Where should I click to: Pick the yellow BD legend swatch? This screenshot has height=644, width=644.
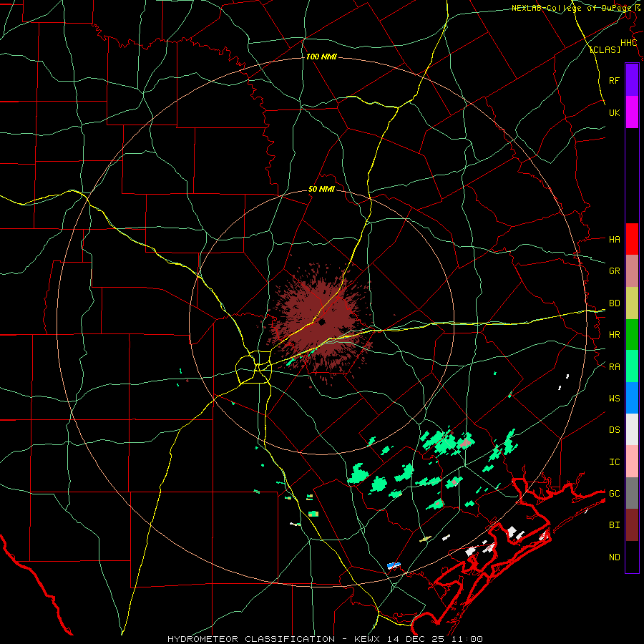[632, 303]
